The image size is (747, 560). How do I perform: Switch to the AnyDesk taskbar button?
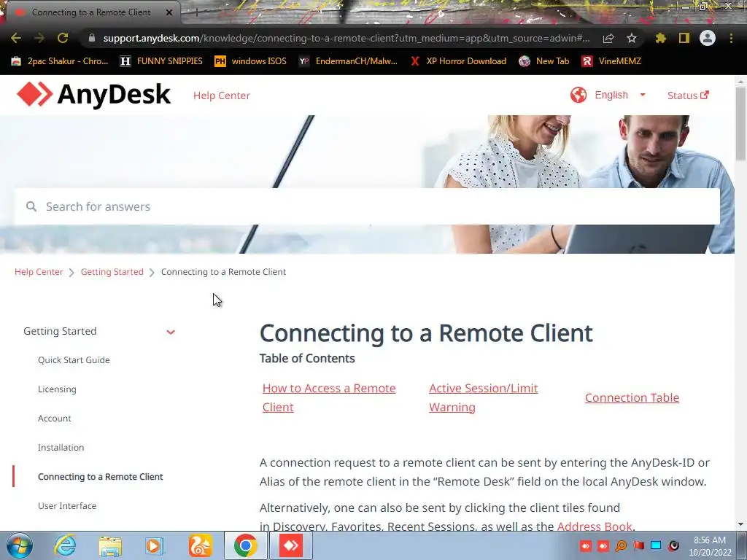pyautogui.click(x=291, y=545)
